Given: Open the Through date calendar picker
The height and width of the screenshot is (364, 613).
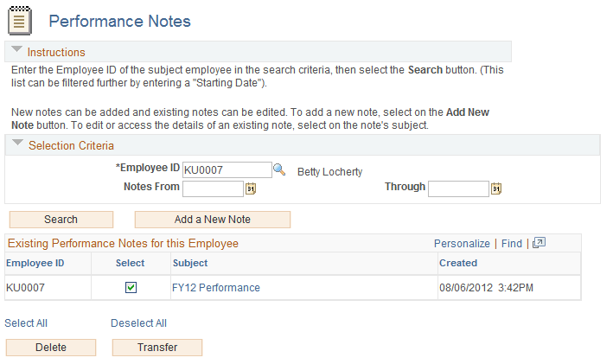Looking at the screenshot, I should tap(496, 188).
